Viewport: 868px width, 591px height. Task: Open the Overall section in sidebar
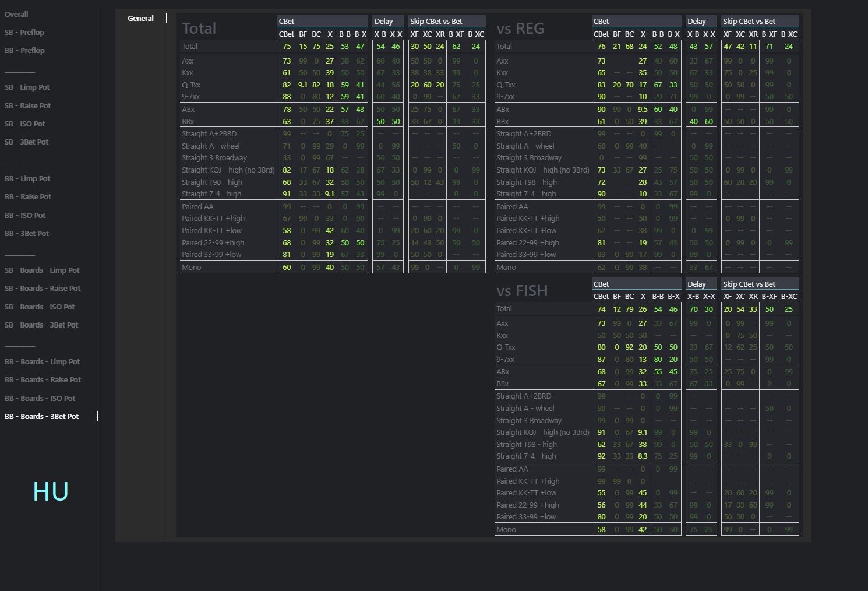point(16,14)
